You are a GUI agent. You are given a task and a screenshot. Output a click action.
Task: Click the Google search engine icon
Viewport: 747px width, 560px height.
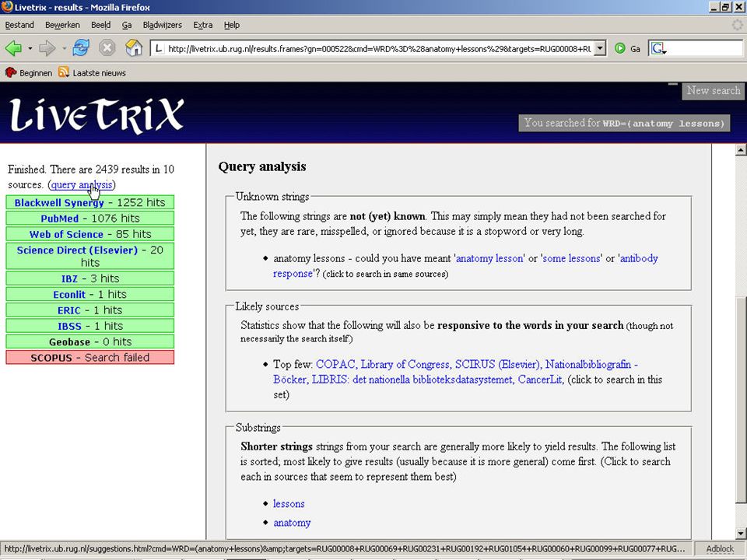tap(658, 48)
